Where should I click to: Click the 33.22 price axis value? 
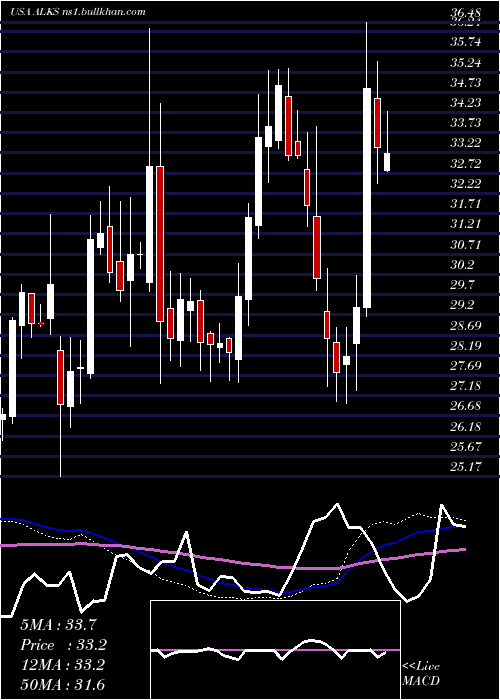(466, 143)
